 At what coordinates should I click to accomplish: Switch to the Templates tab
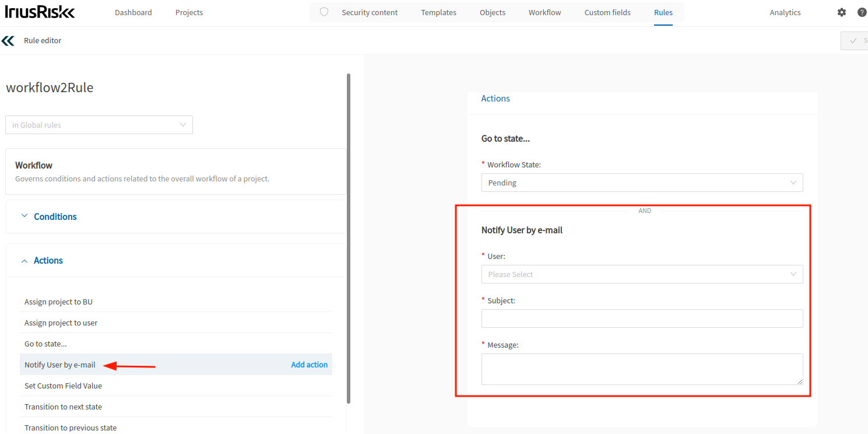click(x=439, y=12)
